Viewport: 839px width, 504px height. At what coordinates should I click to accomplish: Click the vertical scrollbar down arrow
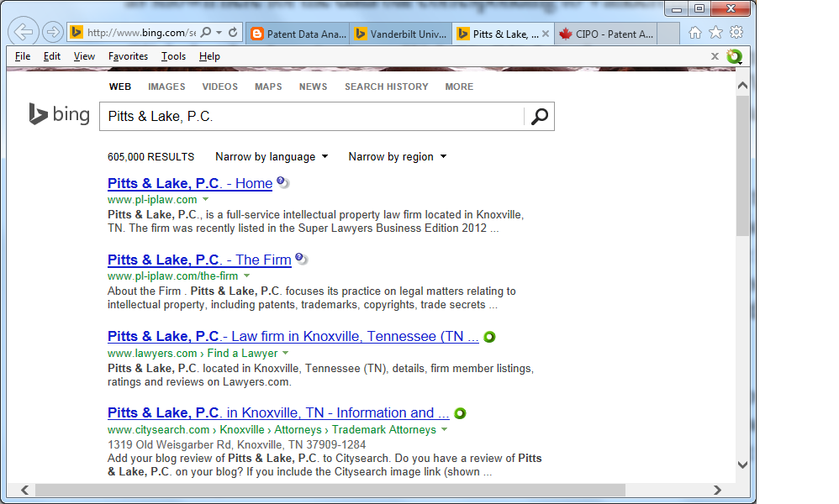point(742,465)
